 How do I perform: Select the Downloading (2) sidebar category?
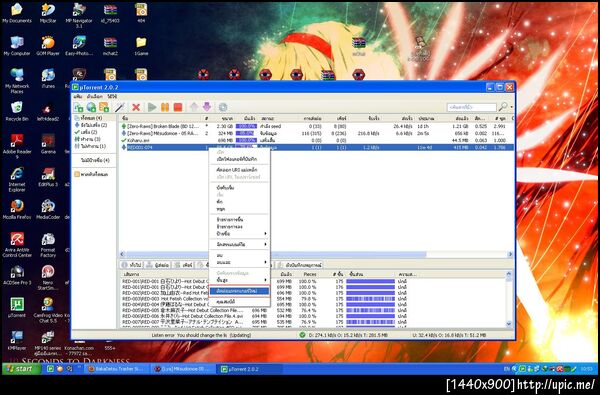coord(91,125)
